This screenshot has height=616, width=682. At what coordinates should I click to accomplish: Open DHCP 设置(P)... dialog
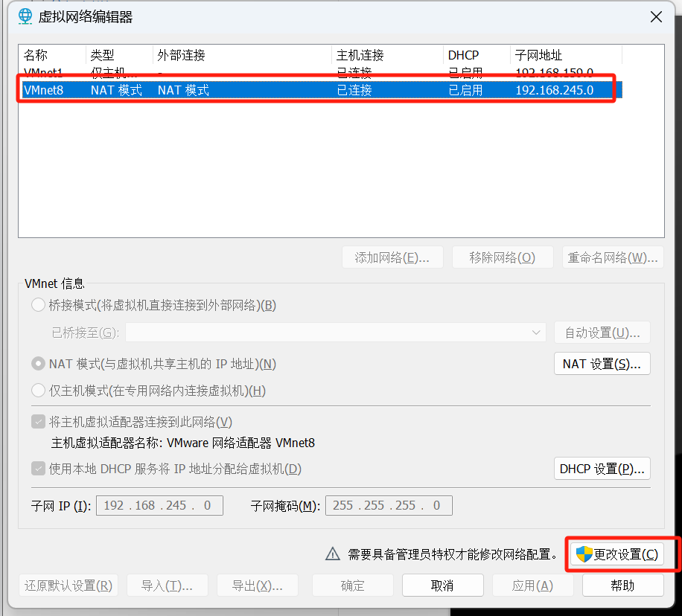tap(602, 468)
